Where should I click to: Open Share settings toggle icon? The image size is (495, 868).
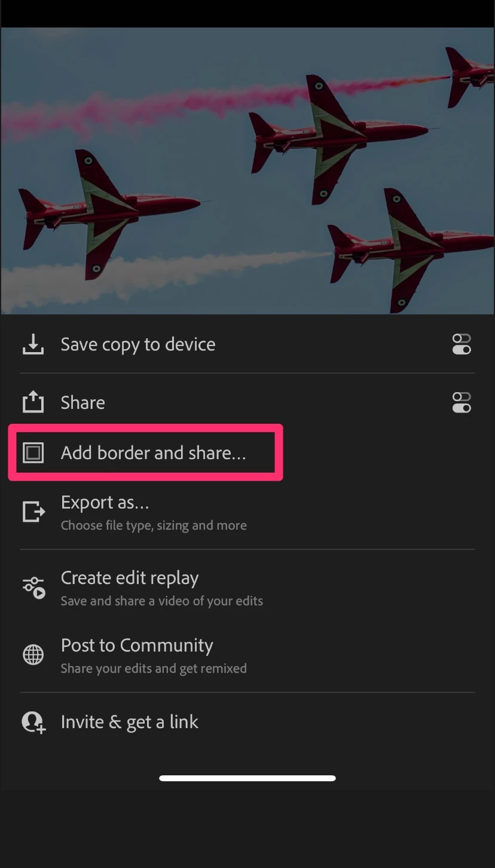[x=462, y=402]
